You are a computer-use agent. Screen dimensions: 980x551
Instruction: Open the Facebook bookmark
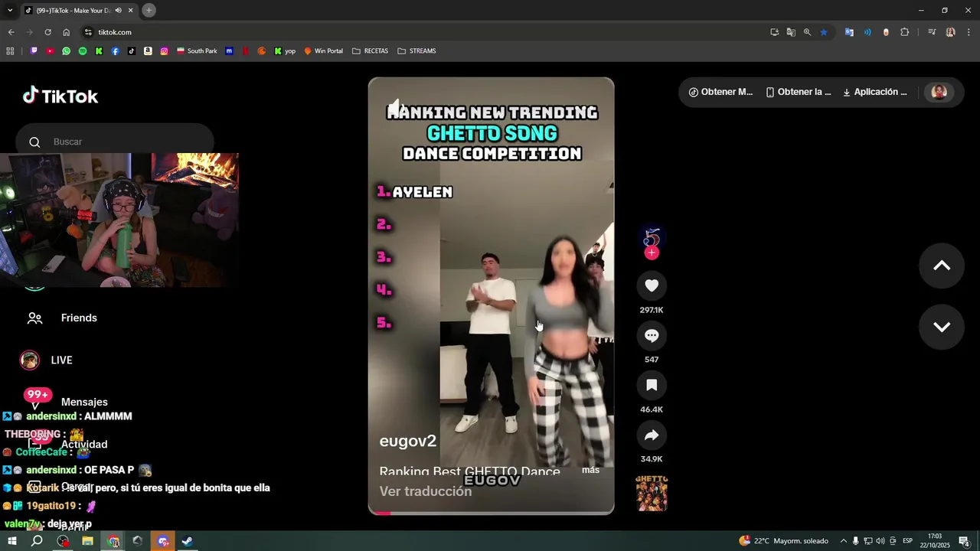(116, 51)
